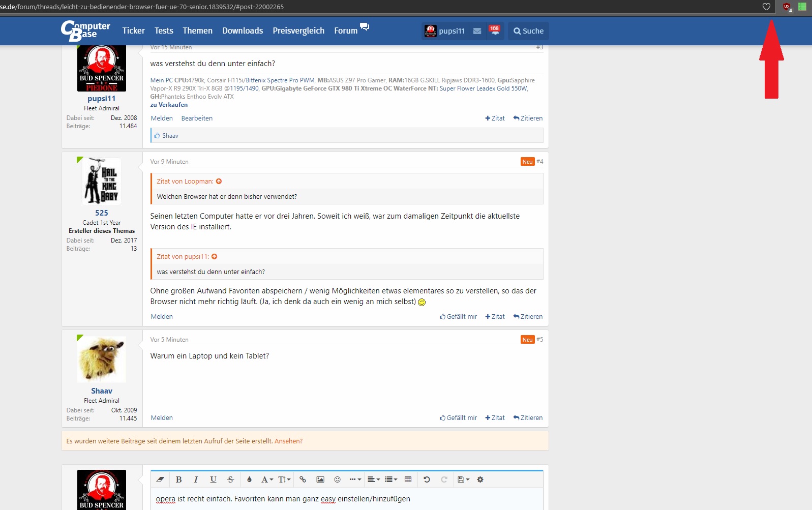Toggle italic formatting in editor

tap(196, 479)
